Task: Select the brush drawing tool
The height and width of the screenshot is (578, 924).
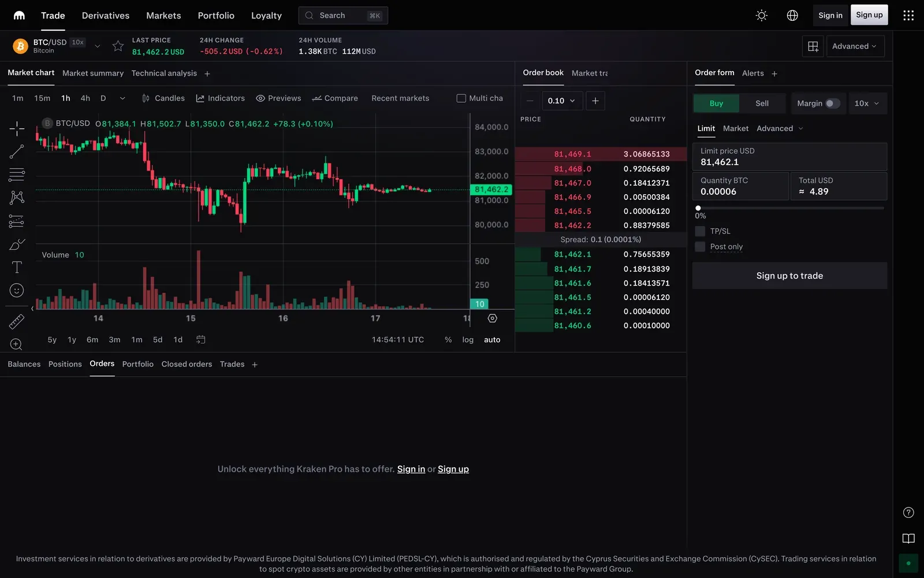Action: tap(17, 244)
